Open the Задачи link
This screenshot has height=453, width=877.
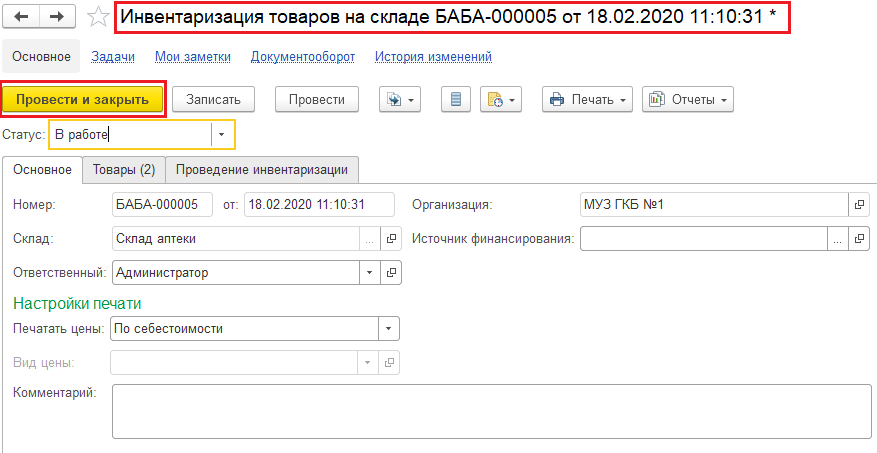point(113,56)
